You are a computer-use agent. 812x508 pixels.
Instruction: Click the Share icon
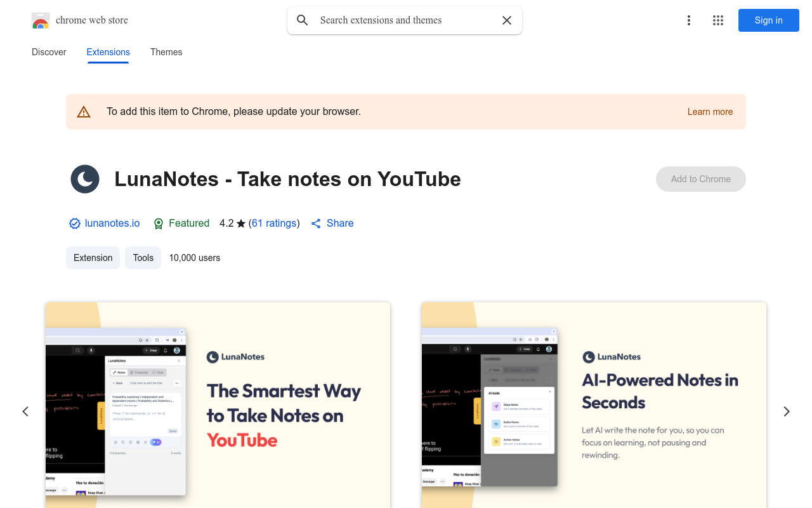point(316,224)
